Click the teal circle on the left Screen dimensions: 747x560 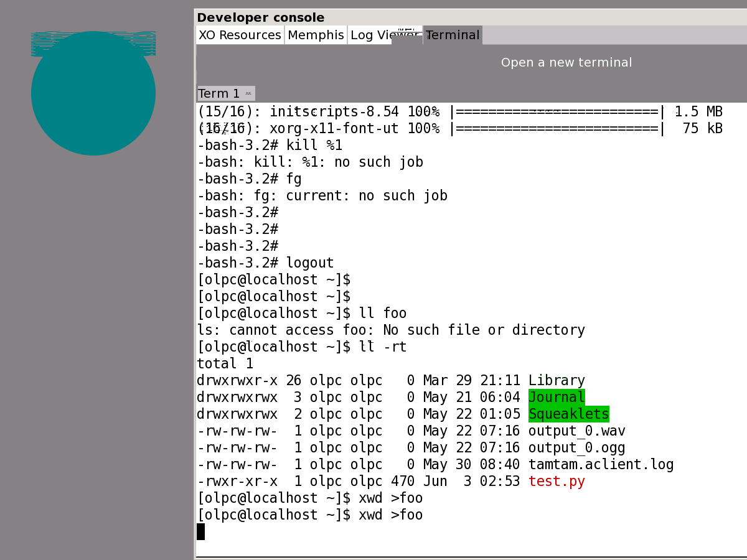click(93, 93)
